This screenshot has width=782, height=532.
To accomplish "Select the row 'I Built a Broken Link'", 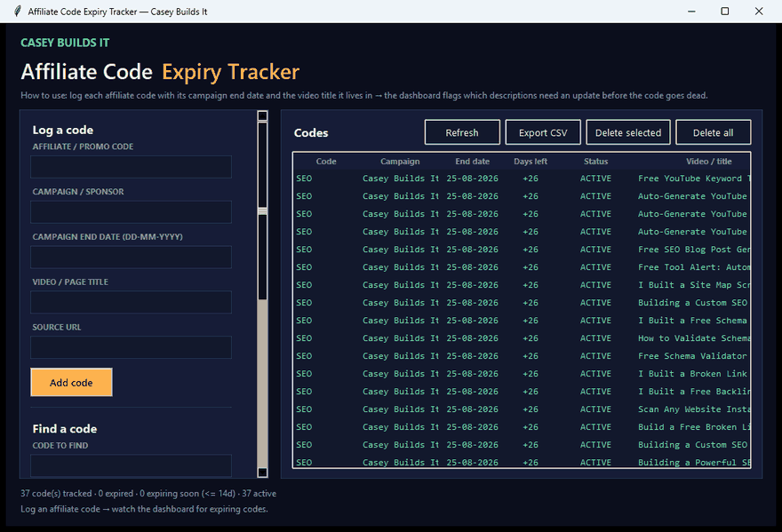I will [x=522, y=374].
